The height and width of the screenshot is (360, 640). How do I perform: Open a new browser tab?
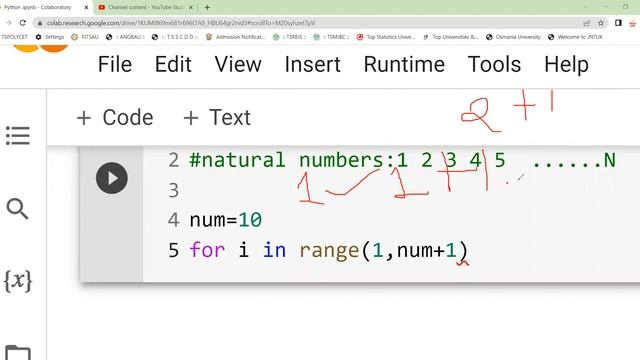point(207,7)
